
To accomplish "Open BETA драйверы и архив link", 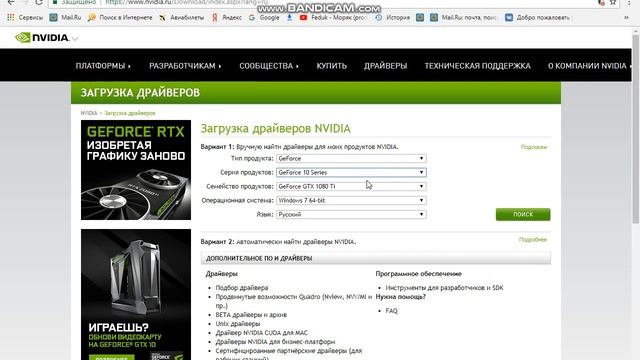I will point(251,315).
